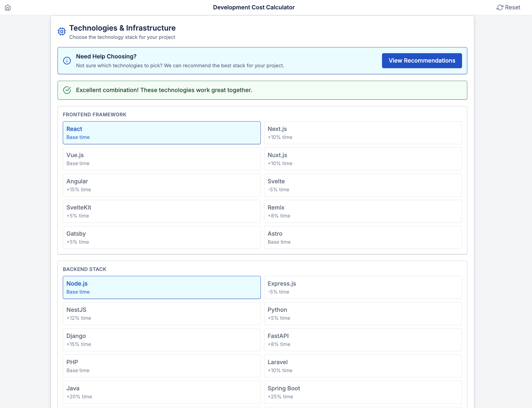Select Express.js backend stack
The height and width of the screenshot is (408, 532).
coord(363,287)
